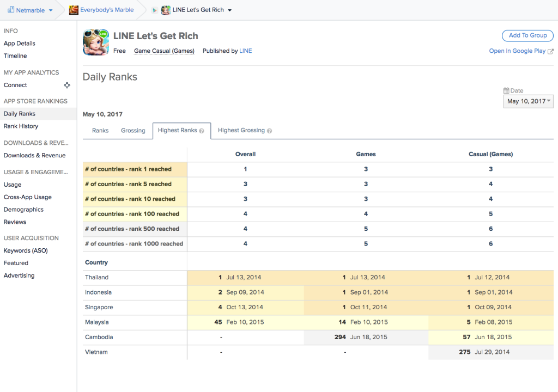Open the app in Google Play

tap(517, 51)
